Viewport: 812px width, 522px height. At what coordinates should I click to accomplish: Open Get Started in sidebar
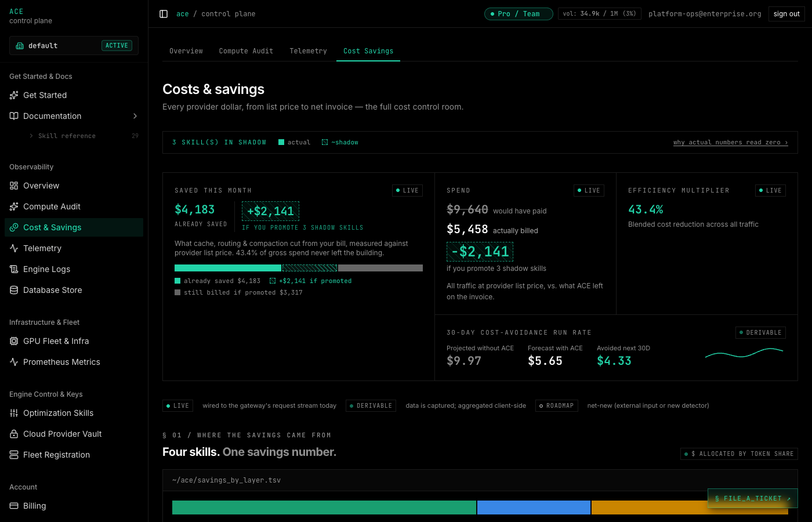(x=74, y=95)
